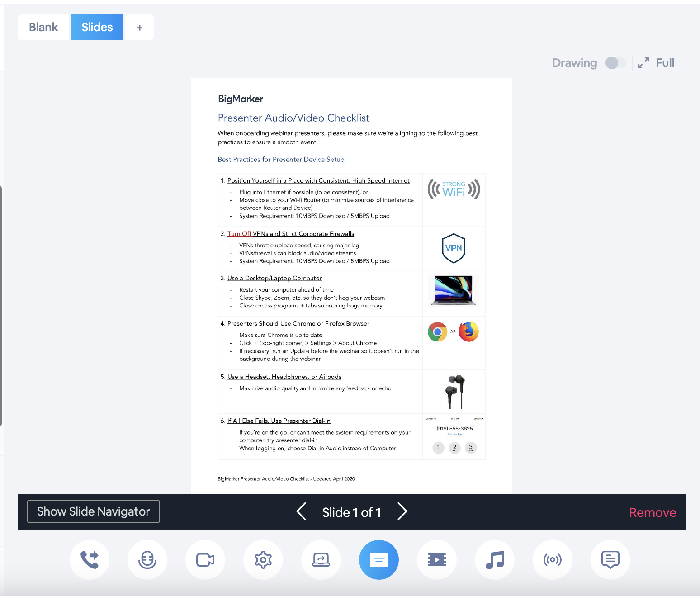The width and height of the screenshot is (700, 596).
Task: Toggle the microphone icon
Action: [x=147, y=560]
